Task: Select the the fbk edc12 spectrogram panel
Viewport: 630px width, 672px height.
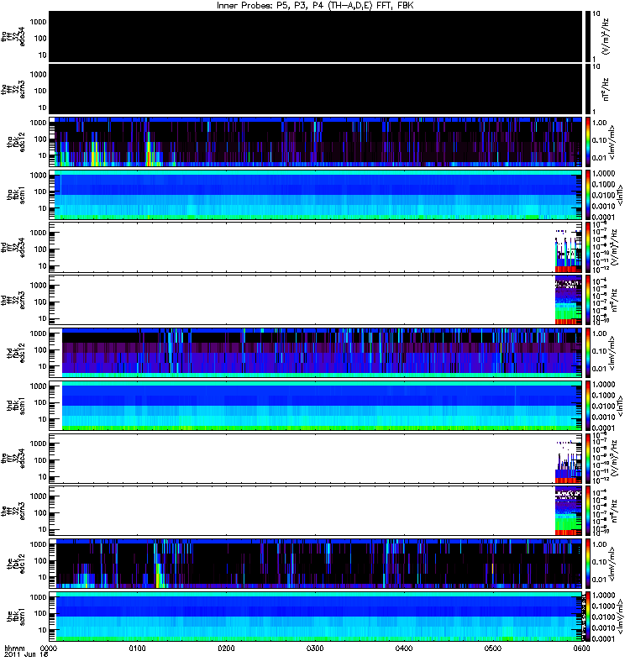Action: [x=315, y=564]
